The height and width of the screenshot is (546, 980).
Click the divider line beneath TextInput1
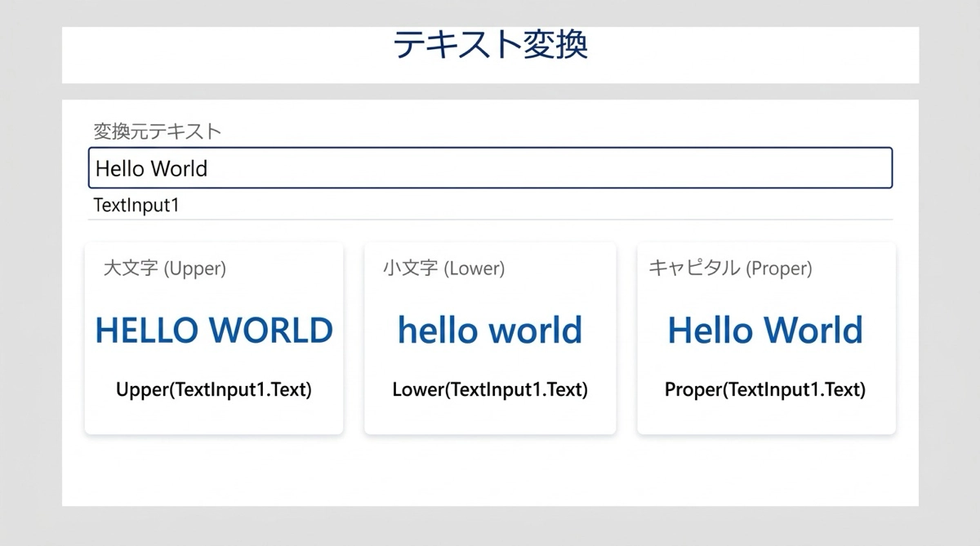(490, 220)
